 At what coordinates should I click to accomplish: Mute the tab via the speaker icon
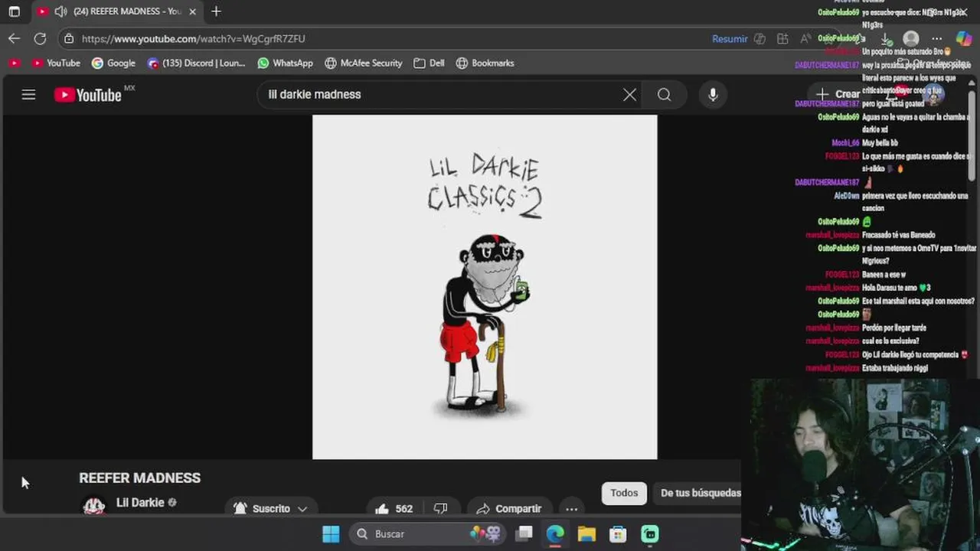click(x=60, y=11)
